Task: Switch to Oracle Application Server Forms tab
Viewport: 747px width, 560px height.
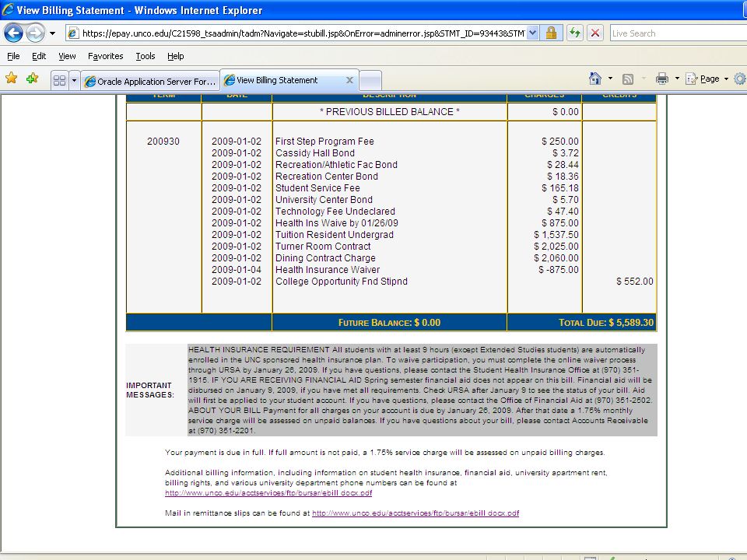Action: click(x=150, y=81)
